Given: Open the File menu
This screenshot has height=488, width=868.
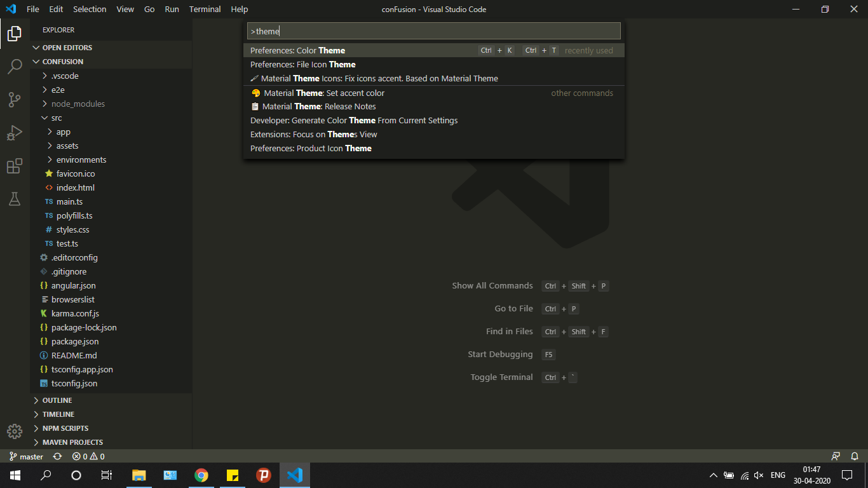Looking at the screenshot, I should tap(33, 9).
